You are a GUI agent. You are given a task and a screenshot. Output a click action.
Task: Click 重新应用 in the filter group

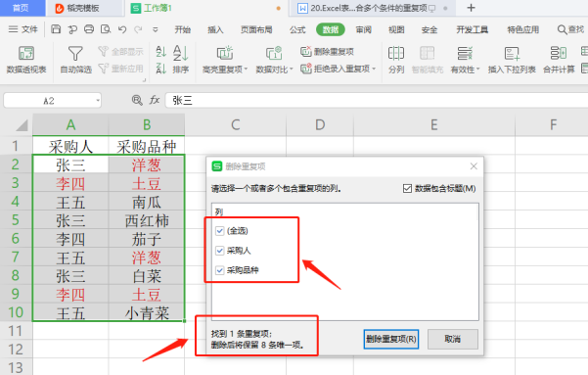(x=120, y=69)
